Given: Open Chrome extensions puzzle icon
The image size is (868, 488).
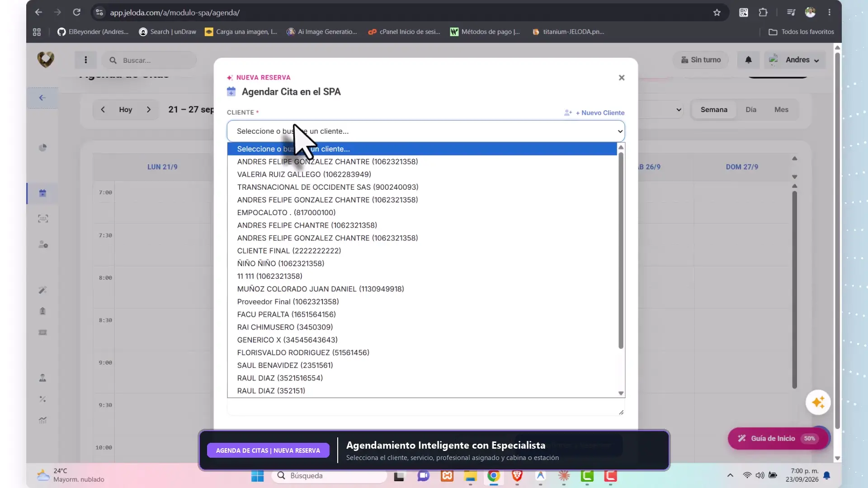Looking at the screenshot, I should (763, 13).
